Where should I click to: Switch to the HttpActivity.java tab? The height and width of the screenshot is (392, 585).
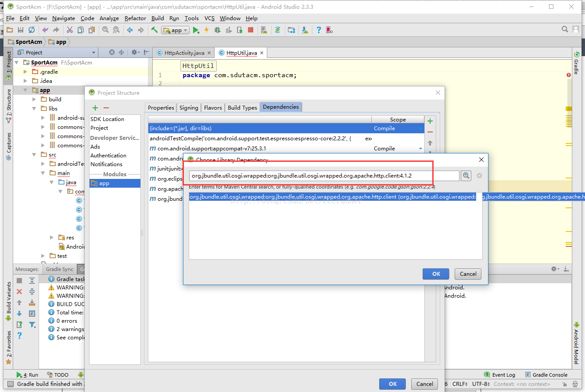tap(184, 53)
